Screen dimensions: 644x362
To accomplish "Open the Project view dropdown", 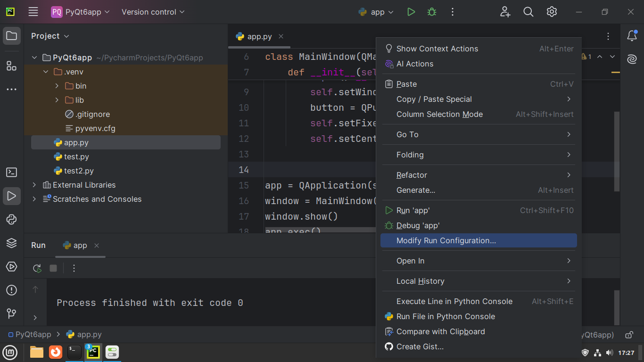I will [x=50, y=36].
